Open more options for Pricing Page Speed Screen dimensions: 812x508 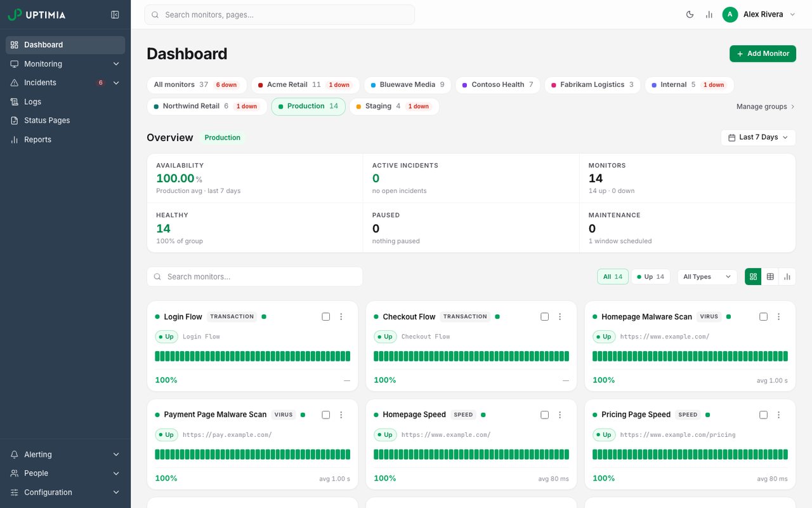(779, 415)
